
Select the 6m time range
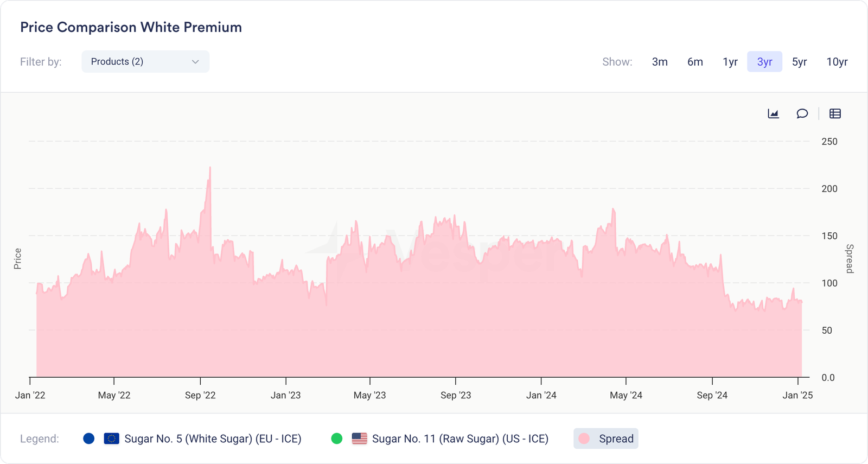pyautogui.click(x=695, y=62)
